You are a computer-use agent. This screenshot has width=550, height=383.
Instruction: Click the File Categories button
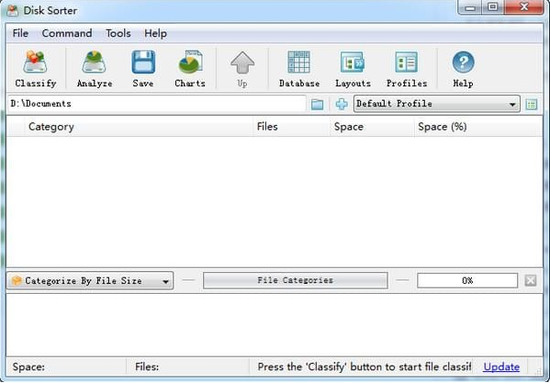[x=295, y=280]
